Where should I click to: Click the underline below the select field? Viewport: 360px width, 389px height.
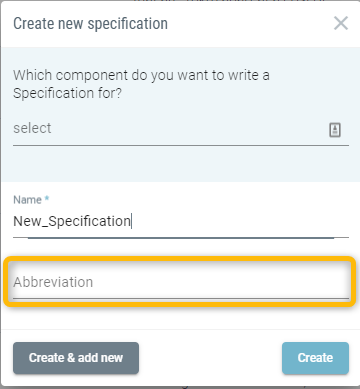[181, 145]
